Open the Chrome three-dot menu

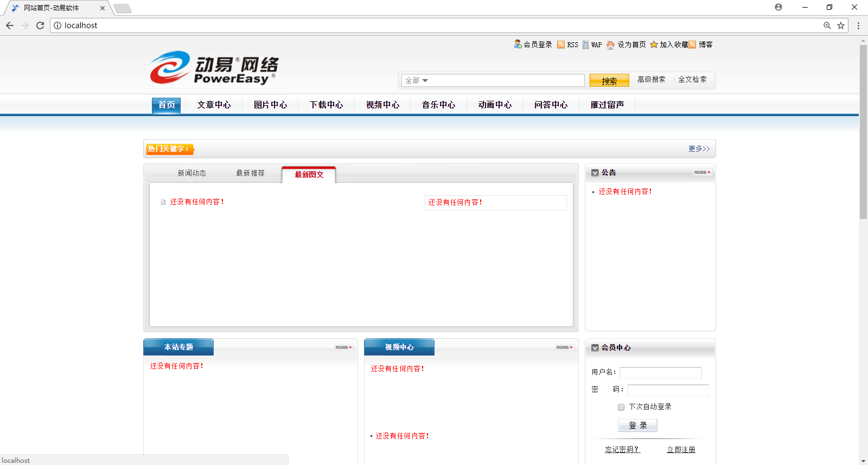[858, 25]
